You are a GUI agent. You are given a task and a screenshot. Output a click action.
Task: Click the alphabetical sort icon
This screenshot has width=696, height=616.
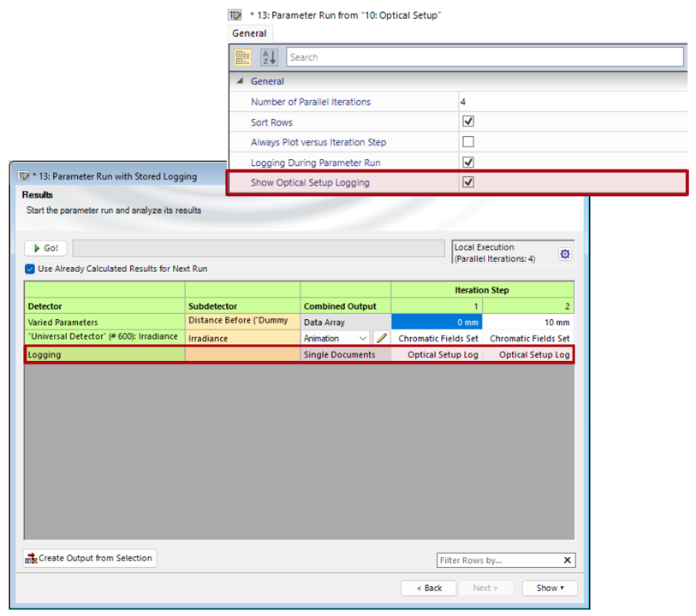(269, 57)
